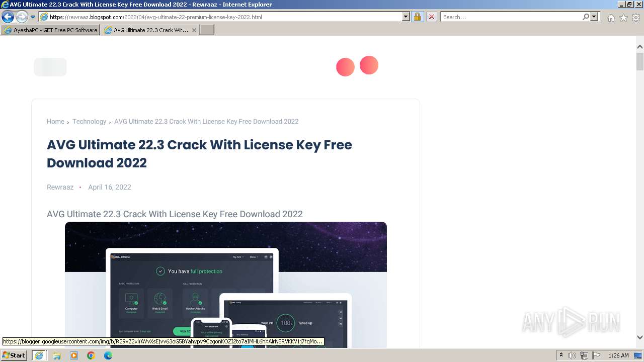Open Windows Media Player taskbar icon
This screenshot has width=644, height=362.
[x=73, y=355]
